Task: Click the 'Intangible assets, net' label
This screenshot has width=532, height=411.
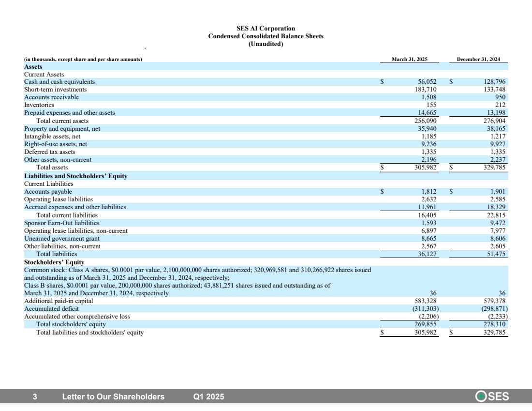Action: 52,136
